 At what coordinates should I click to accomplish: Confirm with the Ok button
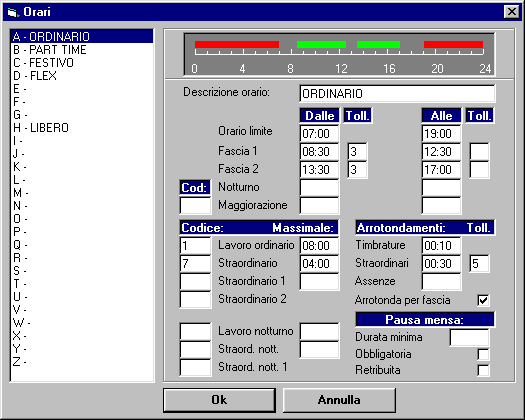pos(219,400)
